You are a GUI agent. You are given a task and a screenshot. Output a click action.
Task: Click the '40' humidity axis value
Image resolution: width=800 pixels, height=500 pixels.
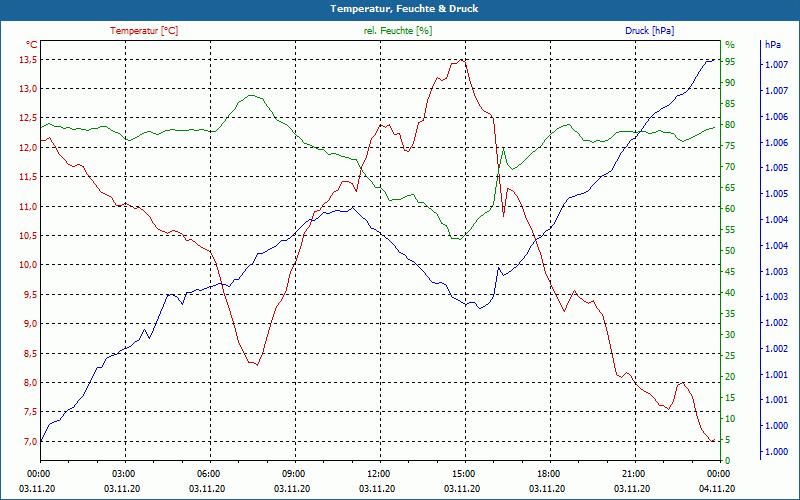click(730, 293)
